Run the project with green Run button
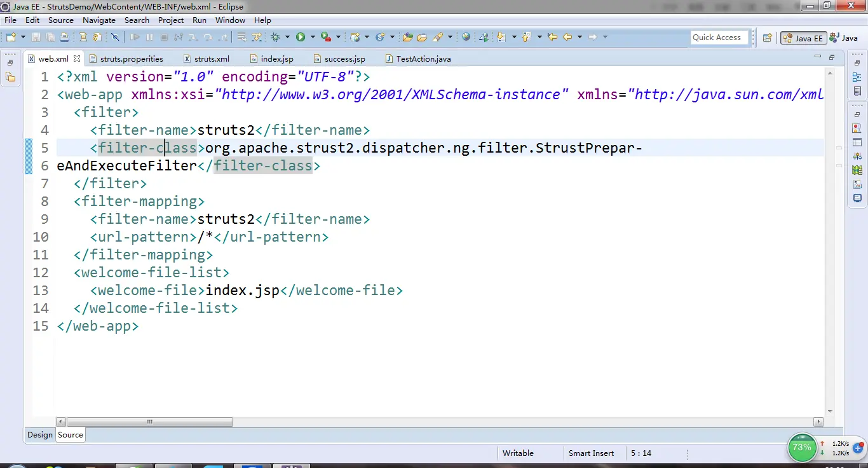Image resolution: width=868 pixels, height=468 pixels. [301, 37]
